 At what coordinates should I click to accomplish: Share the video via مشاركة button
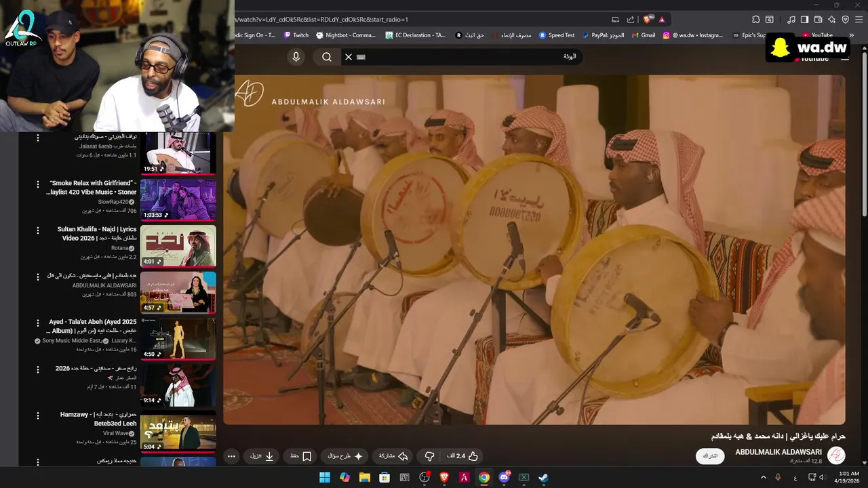[394, 456]
